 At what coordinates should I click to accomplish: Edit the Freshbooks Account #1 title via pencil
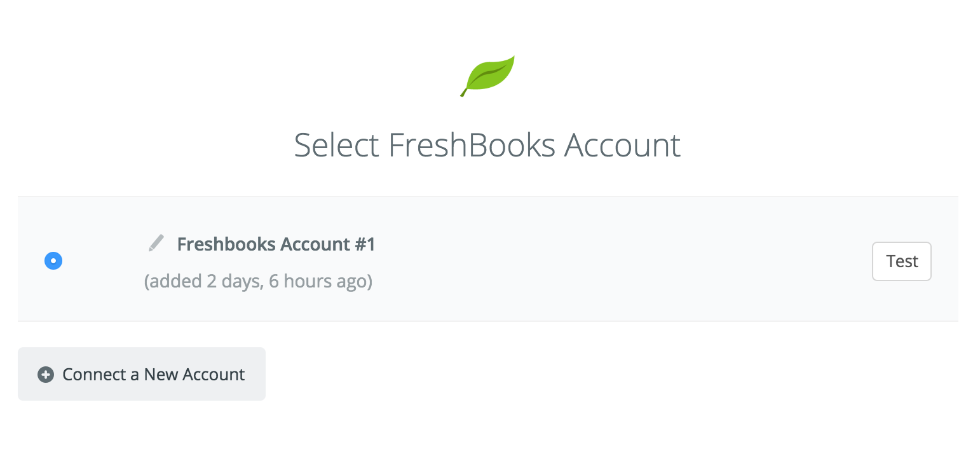point(156,243)
